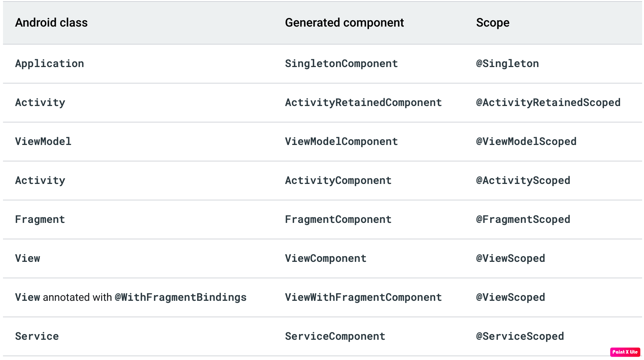Click the @ServiceScoped annotation
This screenshot has width=644, height=360.
[x=520, y=336]
